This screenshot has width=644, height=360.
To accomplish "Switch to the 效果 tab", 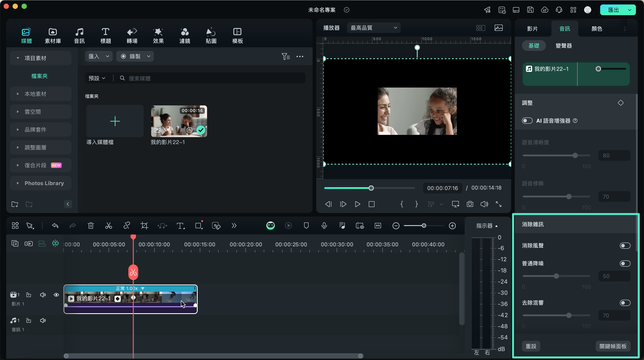I will coord(158,36).
